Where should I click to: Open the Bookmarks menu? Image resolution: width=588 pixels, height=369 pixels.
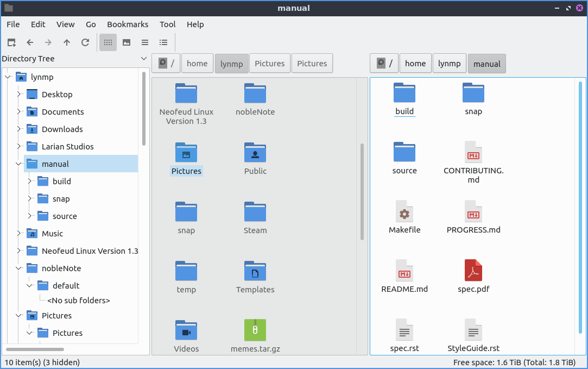128,24
